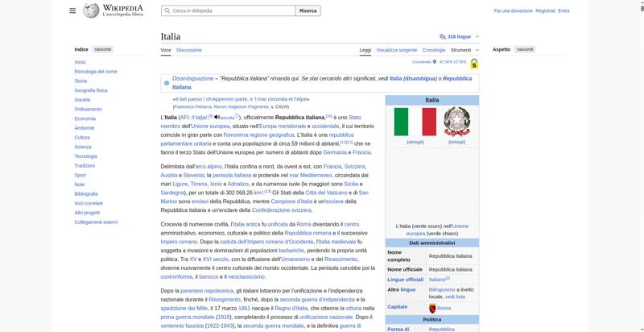The height and width of the screenshot is (332, 644).
Task: Open the Italian Republic emblem image
Action: 456,122
